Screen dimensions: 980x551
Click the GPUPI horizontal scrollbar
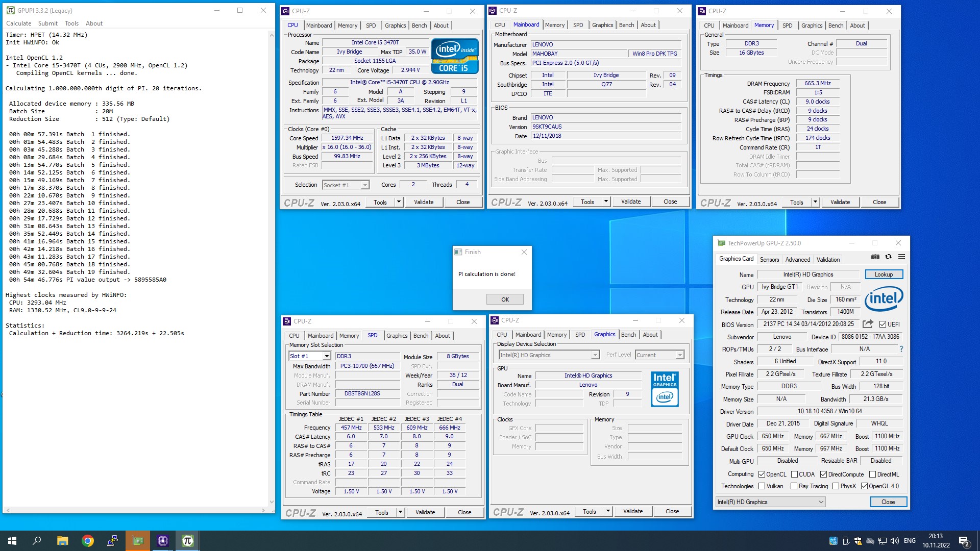point(135,510)
